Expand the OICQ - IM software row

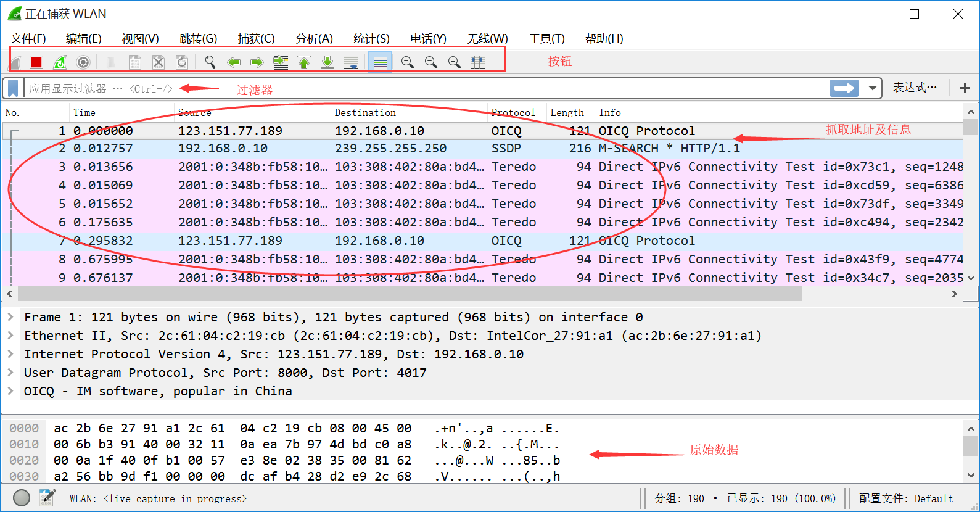point(10,391)
